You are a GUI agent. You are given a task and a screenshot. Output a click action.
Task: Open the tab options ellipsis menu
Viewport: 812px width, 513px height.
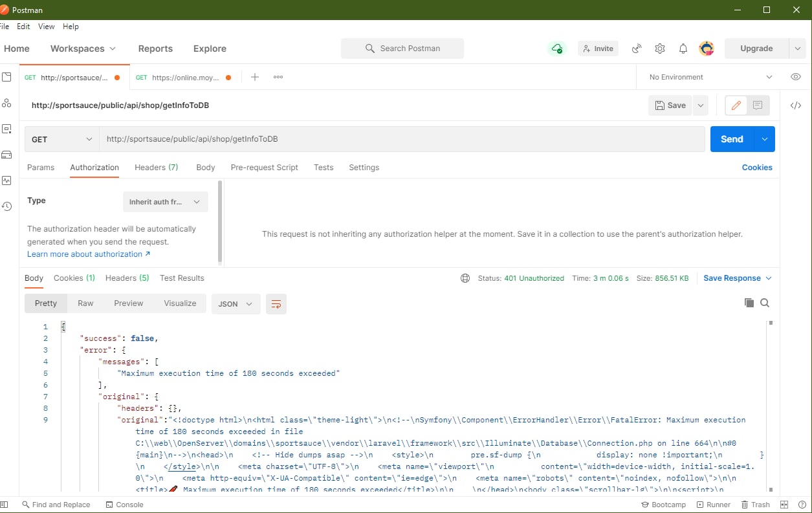point(278,77)
